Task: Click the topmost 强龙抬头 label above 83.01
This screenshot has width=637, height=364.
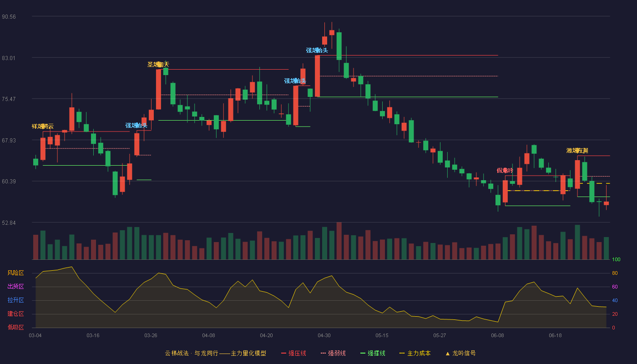Action: point(317,51)
